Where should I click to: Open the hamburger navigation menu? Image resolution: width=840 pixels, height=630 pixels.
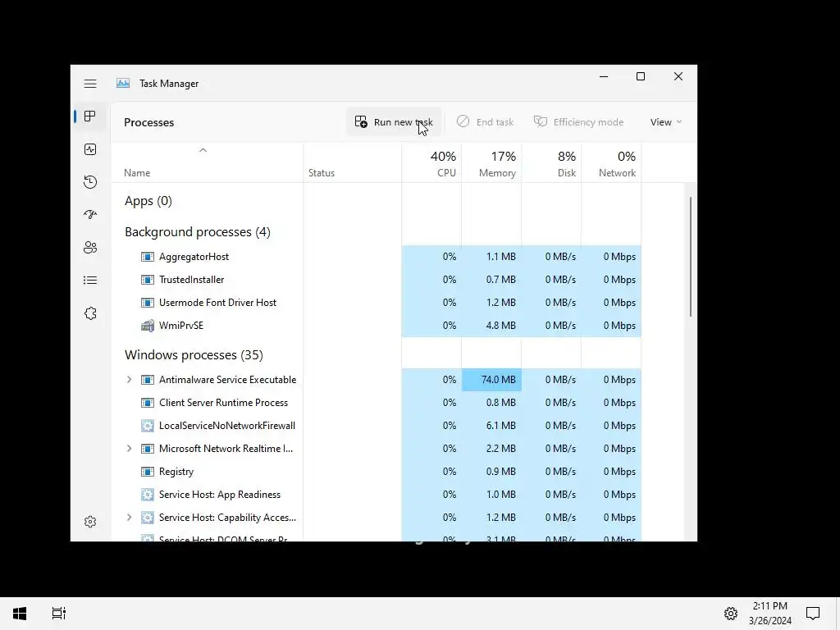(90, 84)
